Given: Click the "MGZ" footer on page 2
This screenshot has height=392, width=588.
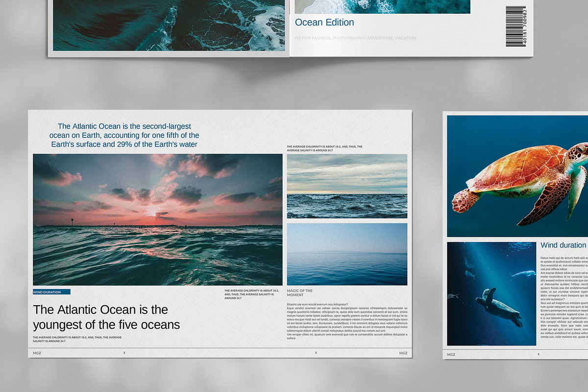Looking at the screenshot, I should coord(37,353).
